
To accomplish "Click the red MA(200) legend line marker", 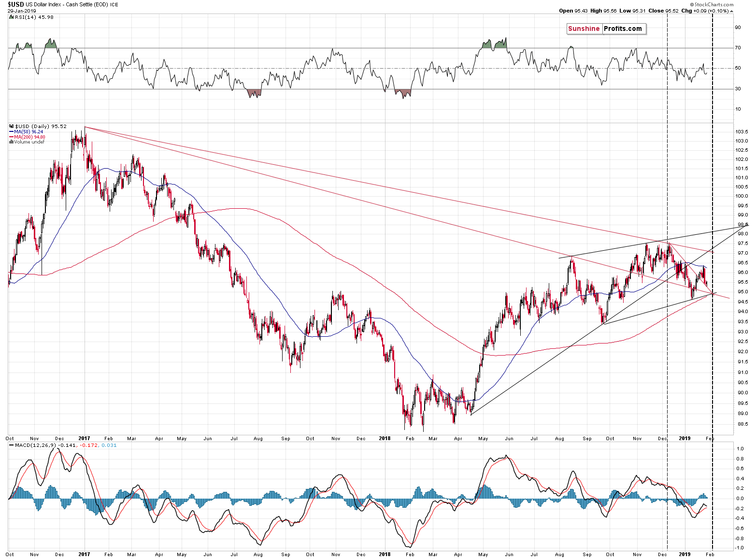I will pyautogui.click(x=11, y=137).
